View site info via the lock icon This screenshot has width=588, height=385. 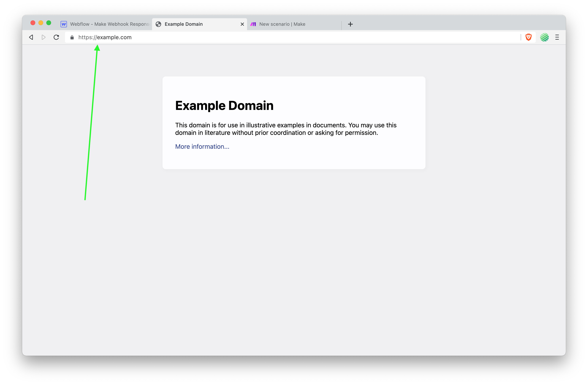click(x=72, y=37)
